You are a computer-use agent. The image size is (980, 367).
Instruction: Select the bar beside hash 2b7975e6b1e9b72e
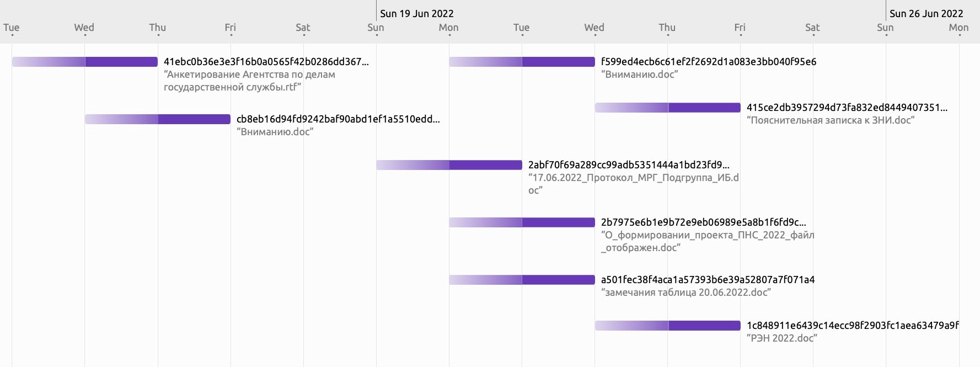click(522, 222)
